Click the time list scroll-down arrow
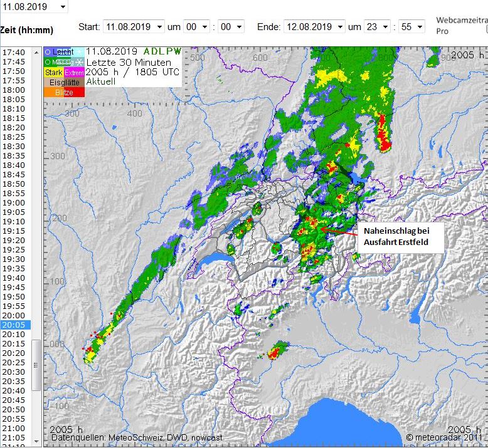The width and height of the screenshot is (488, 448). [36, 444]
